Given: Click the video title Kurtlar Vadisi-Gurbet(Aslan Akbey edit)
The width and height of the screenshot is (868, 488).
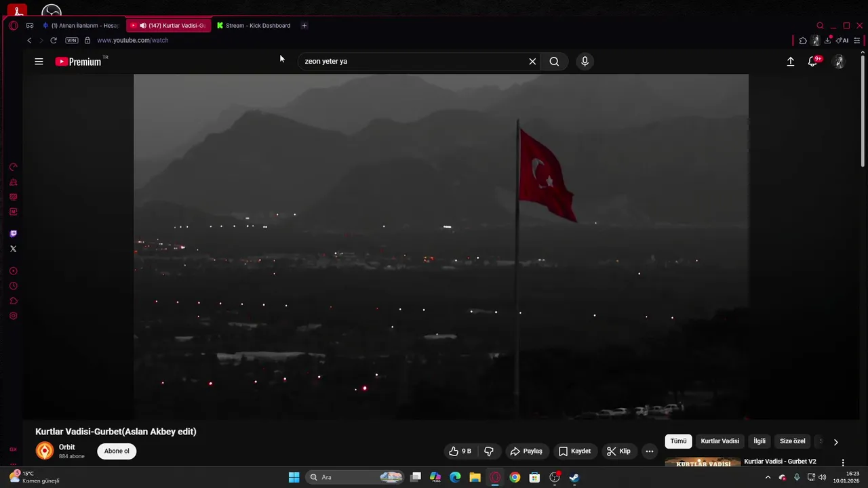Looking at the screenshot, I should (116, 432).
